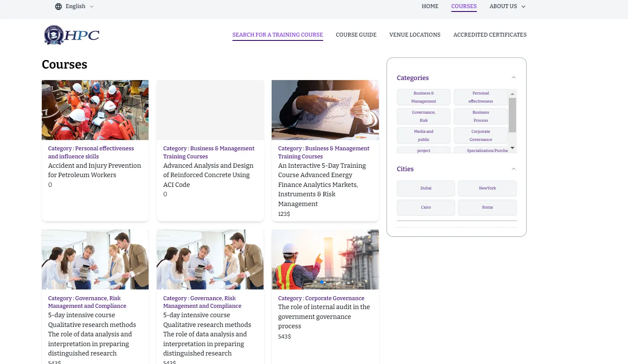The image size is (628, 364).
Task: Select the Dubai city filter
Action: pyautogui.click(x=426, y=188)
